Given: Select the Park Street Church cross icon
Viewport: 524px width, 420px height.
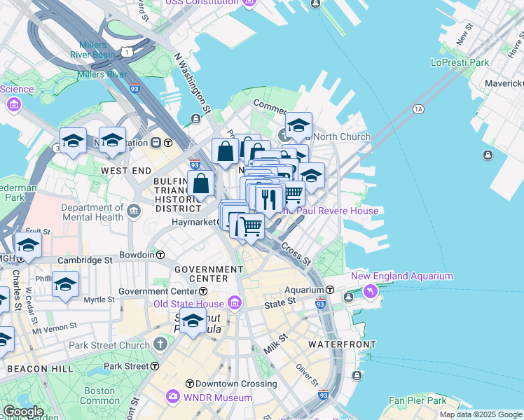Looking at the screenshot, I should tap(160, 344).
